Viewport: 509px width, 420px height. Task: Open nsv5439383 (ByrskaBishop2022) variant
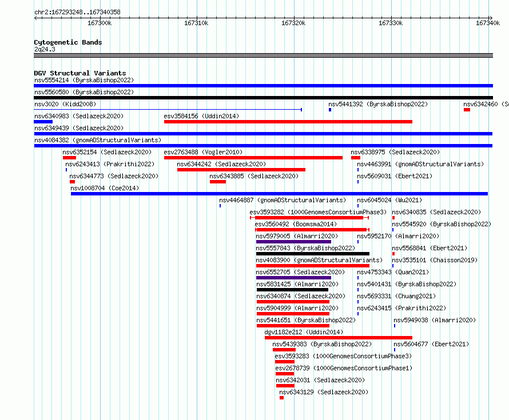323,344
